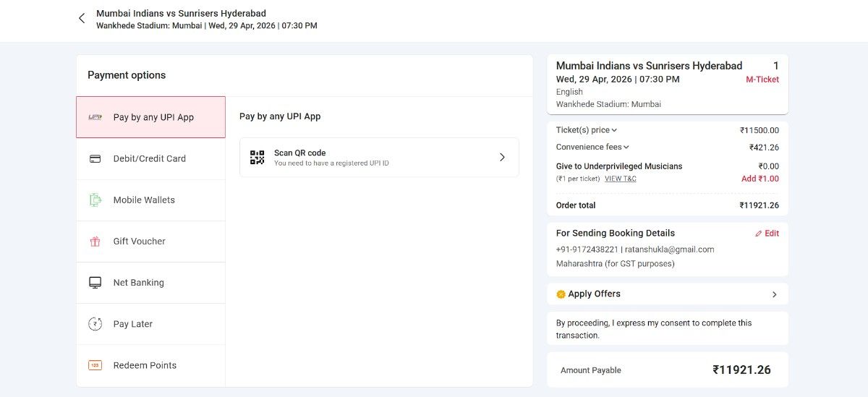Image resolution: width=868 pixels, height=397 pixels.
Task: Click the Apply Offers label
Action: pyautogui.click(x=595, y=294)
